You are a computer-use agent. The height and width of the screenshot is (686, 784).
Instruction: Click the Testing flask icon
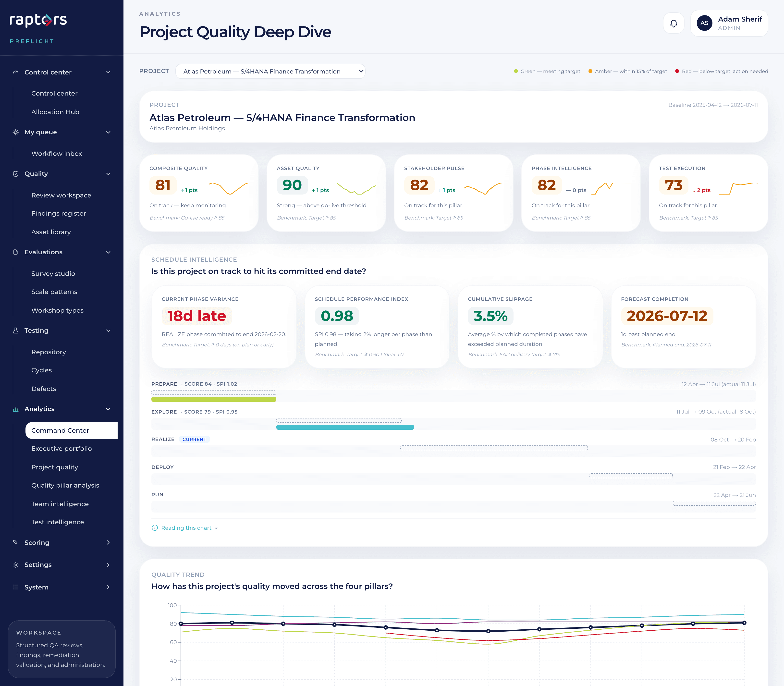(16, 330)
